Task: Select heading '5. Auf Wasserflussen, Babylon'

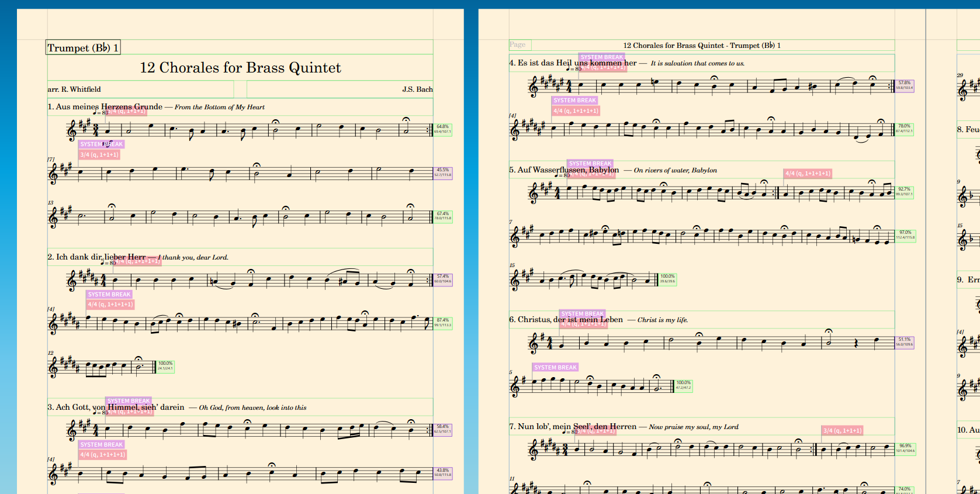Action: (564, 170)
